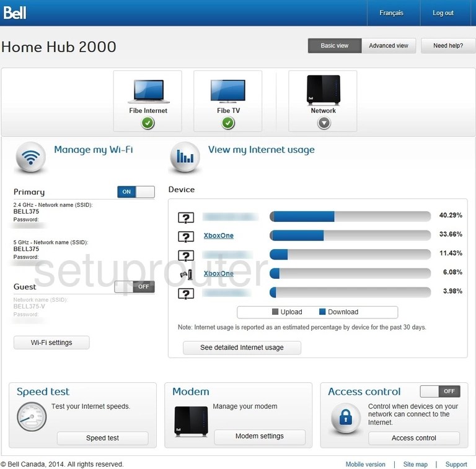Click the Speed test gauge icon
This screenshot has height=469, width=476.
click(x=32, y=417)
